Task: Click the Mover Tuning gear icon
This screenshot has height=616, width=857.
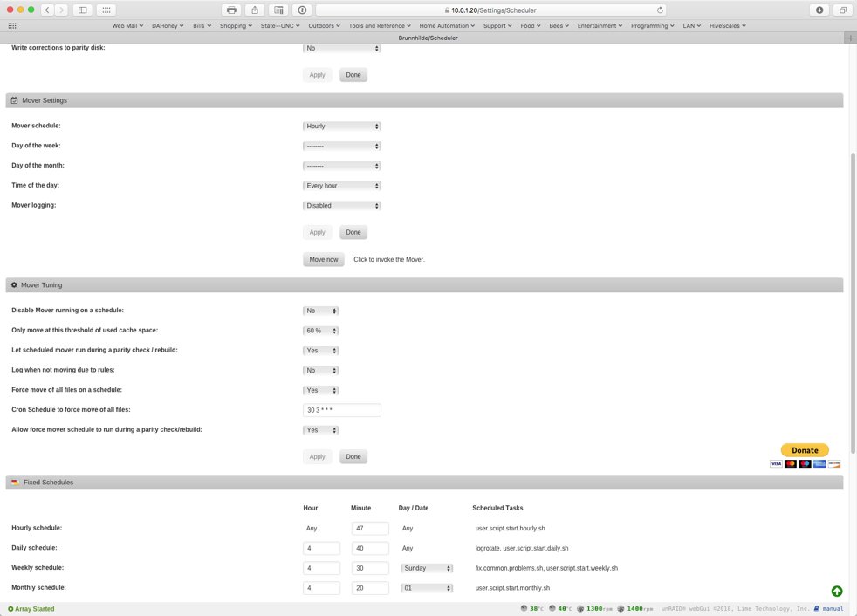Action: (x=14, y=284)
